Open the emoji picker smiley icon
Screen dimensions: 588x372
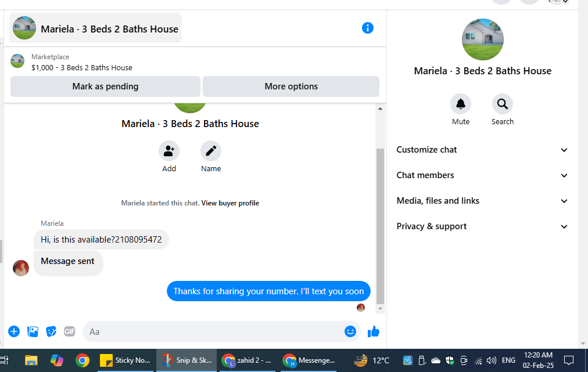tap(350, 331)
